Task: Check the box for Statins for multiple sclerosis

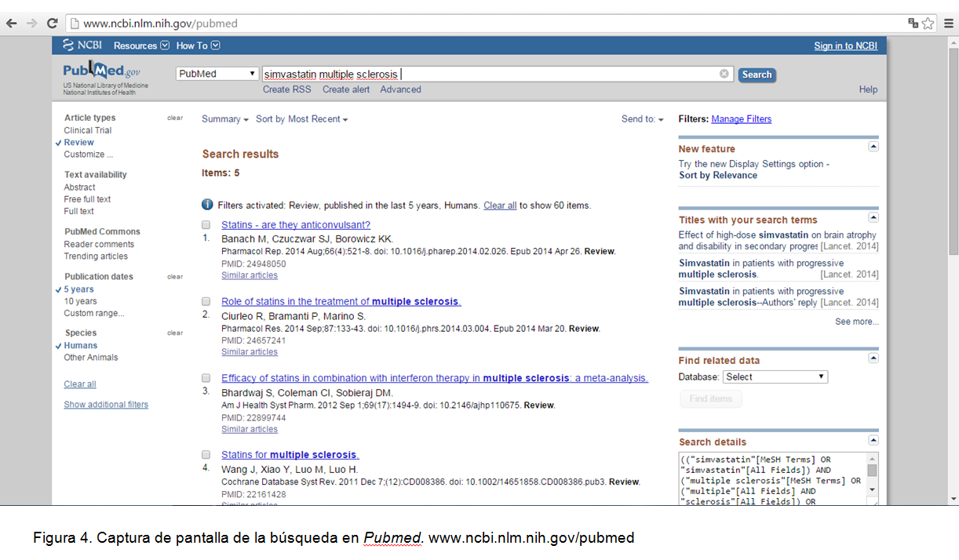Action: (206, 454)
